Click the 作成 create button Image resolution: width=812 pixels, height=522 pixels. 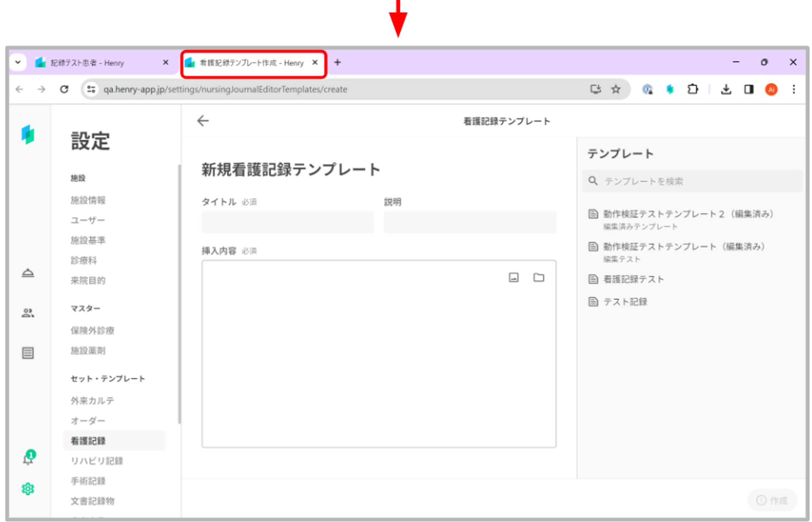(772, 500)
